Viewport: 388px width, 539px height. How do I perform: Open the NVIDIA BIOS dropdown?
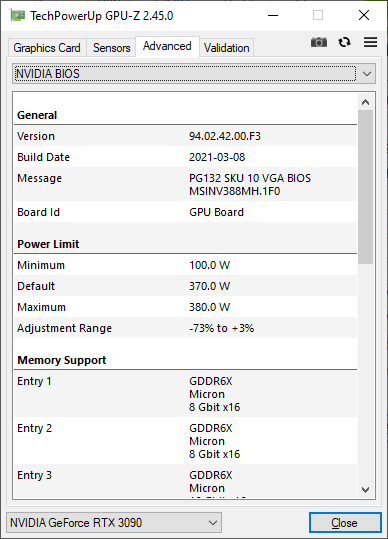(x=194, y=74)
